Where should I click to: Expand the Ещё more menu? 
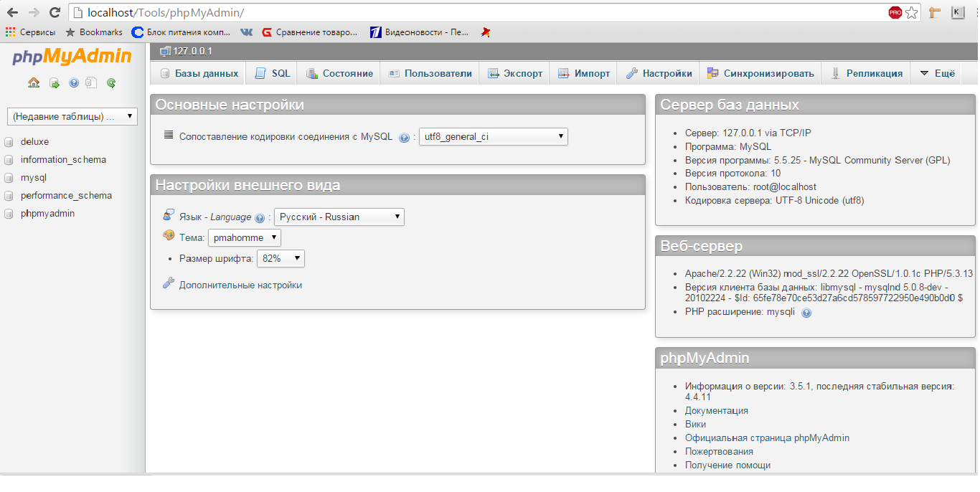(938, 73)
